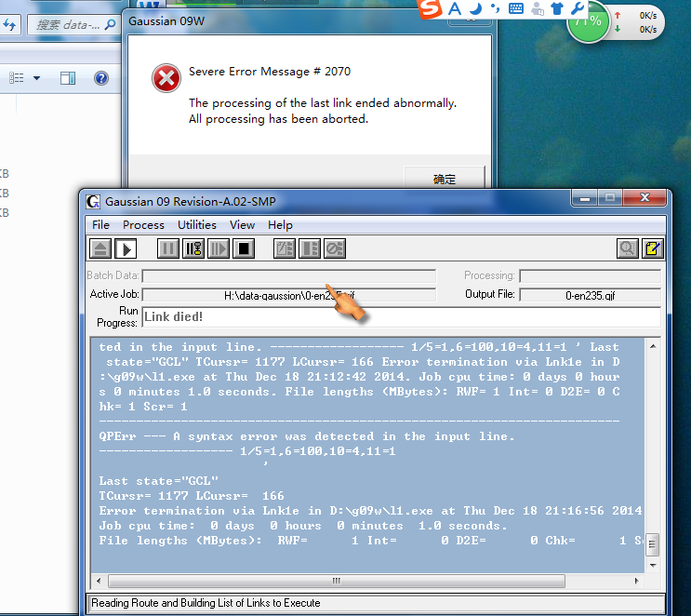Click 'Error termination via Lnk1e' 21:16:56 line
Screen dimensions: 691x616
pyautogui.click(x=371, y=511)
